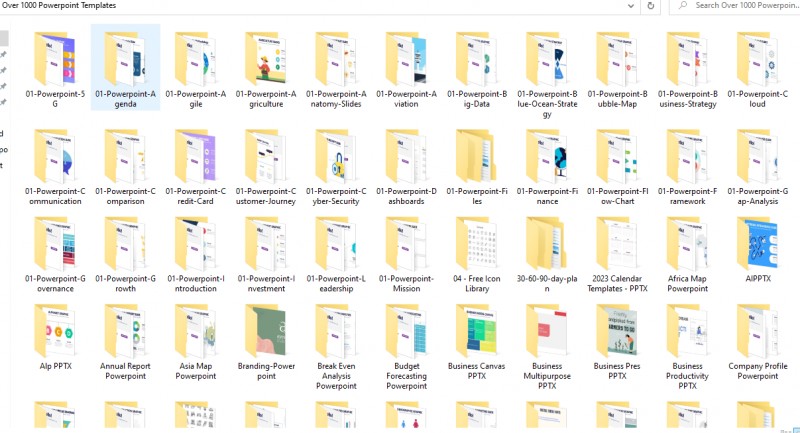Viewport: 800px width, 433px height.
Task: Open the 01-Powerpoint-Agriculture folder
Action: pos(266,70)
